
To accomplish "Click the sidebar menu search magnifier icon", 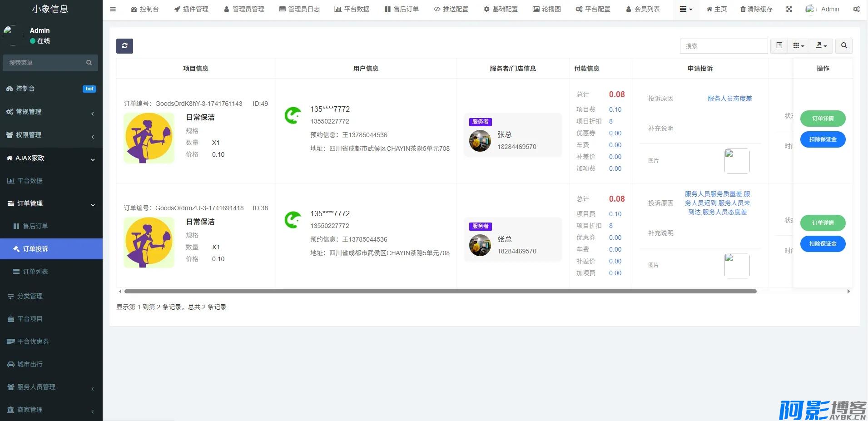I will 89,63.
